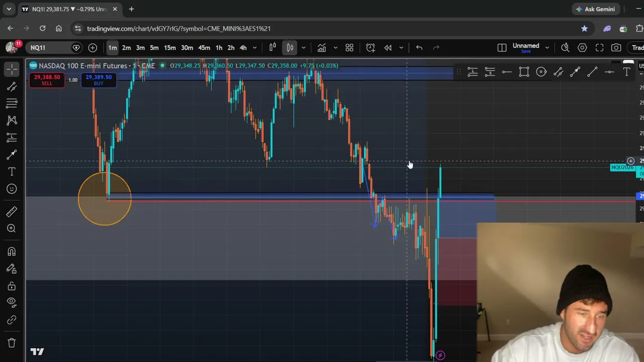This screenshot has width=644, height=362.
Task: Open the Fibonacci retracement tools
Action: [12, 103]
